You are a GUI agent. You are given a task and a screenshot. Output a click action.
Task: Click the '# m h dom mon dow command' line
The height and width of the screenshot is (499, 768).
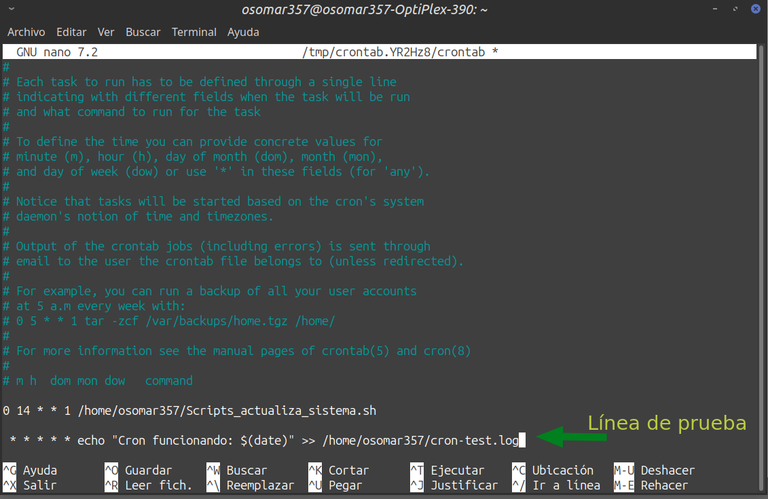coord(98,380)
